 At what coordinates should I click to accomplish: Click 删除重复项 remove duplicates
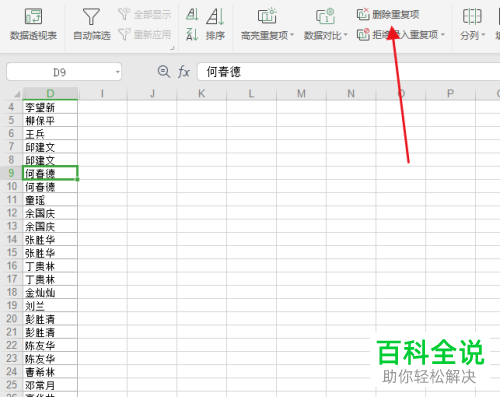(x=388, y=14)
